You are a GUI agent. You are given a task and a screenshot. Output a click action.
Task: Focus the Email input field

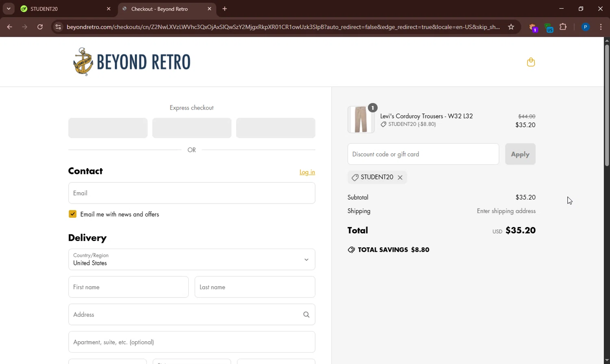tap(192, 193)
